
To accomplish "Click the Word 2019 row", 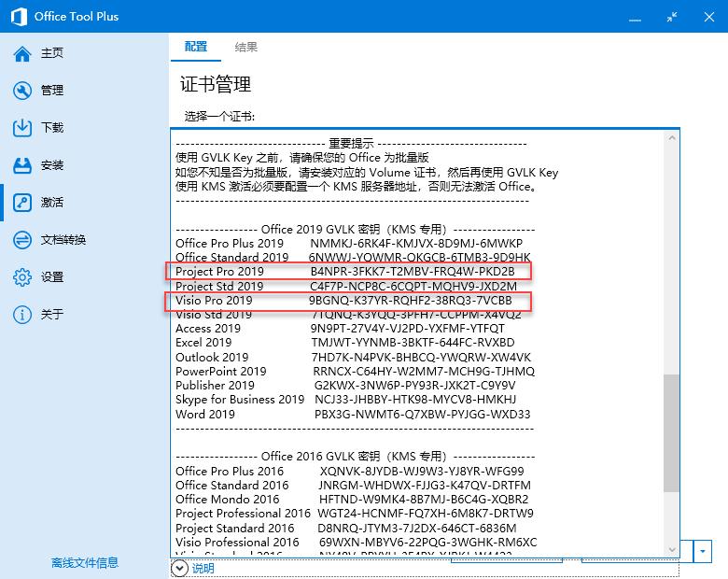I will (x=353, y=414).
